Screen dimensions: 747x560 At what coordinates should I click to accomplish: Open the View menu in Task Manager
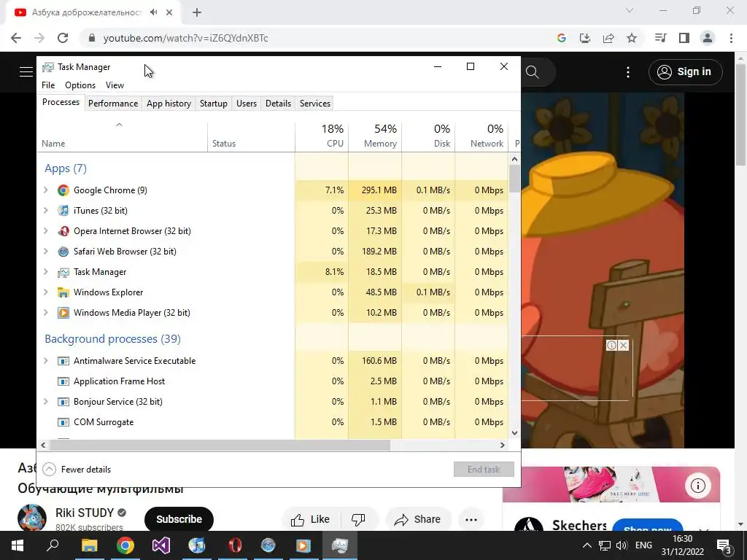pyautogui.click(x=115, y=85)
